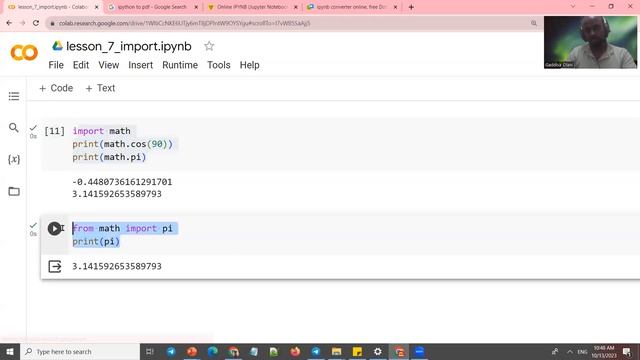The height and width of the screenshot is (360, 640).
Task: Click the colab.research.google.com address bar
Action: [294, 23]
